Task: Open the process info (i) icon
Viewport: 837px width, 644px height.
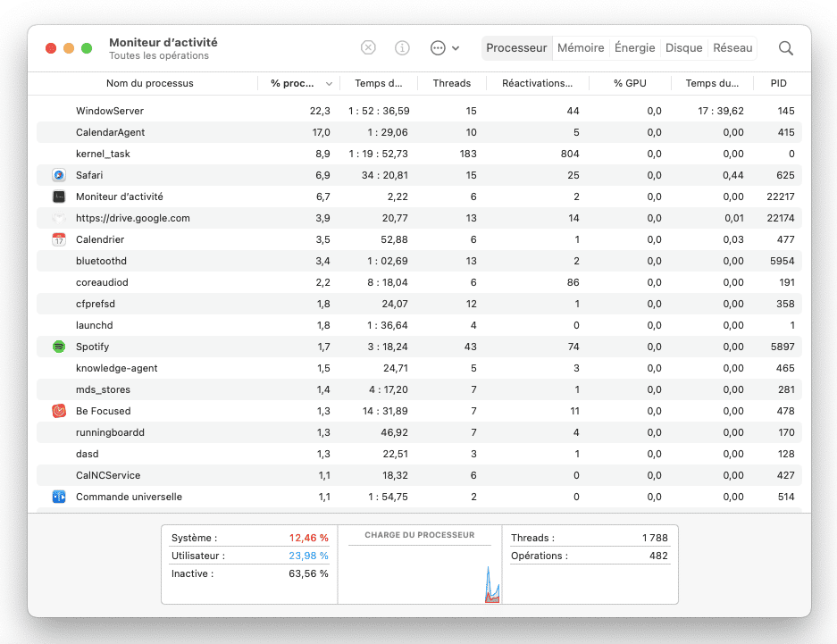Action: (x=402, y=48)
